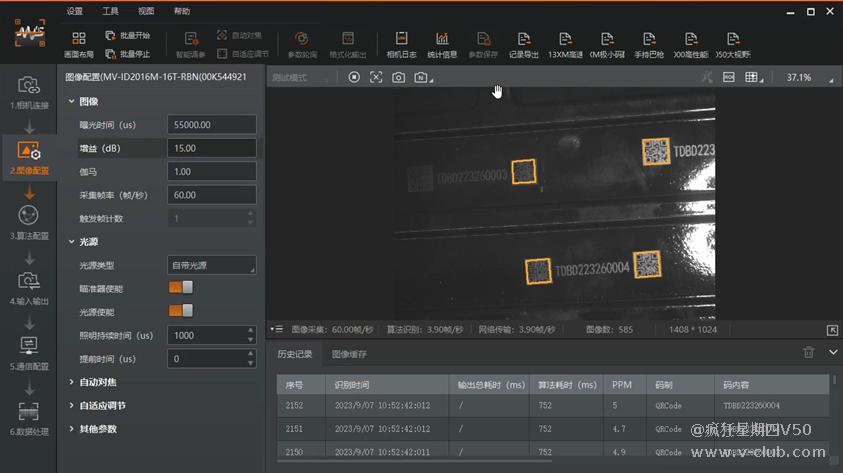
Task: Toggle the 光源使能 switch
Action: point(181,311)
